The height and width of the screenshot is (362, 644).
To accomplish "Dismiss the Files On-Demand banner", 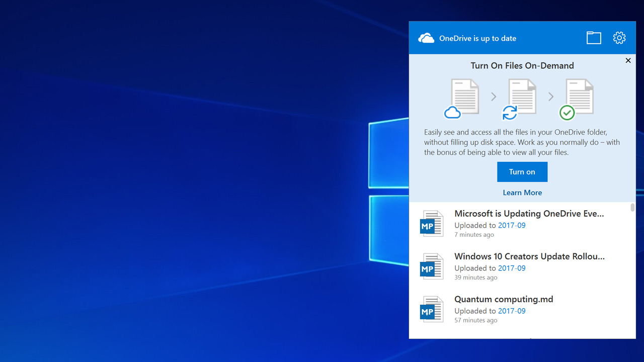I will [x=628, y=60].
